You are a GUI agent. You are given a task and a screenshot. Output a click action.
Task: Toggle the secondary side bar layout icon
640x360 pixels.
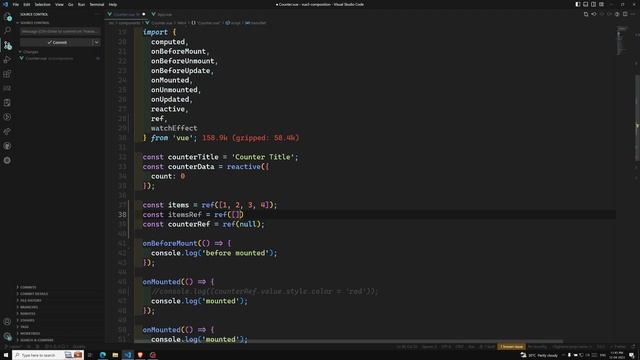[x=593, y=4]
